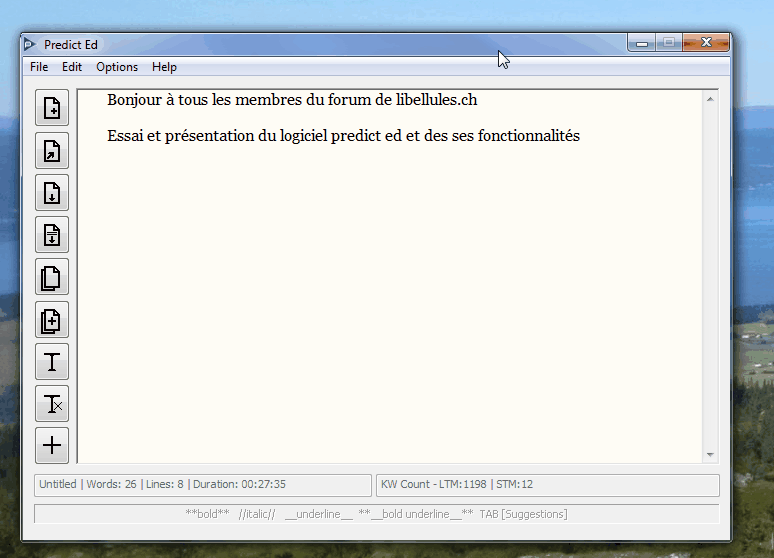Click scrollbar up arrow in editor
774x558 pixels.
coord(710,99)
